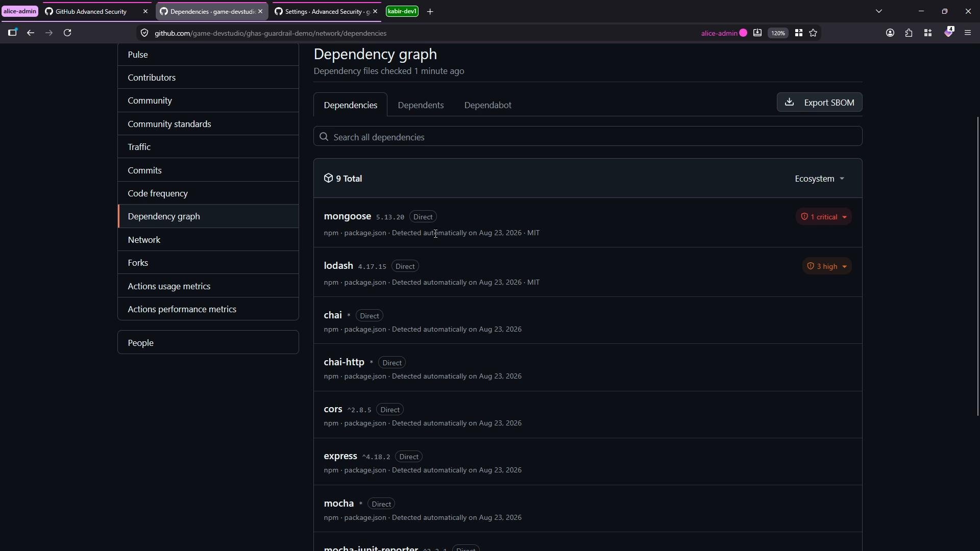
Task: Open the mongoose dependency link
Action: (348, 216)
